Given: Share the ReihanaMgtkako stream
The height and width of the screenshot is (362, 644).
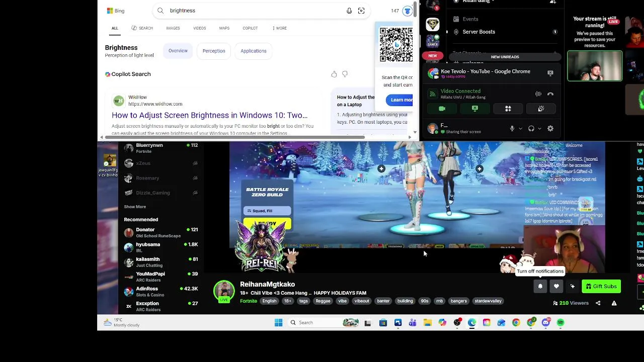Looking at the screenshot, I should tap(598, 303).
